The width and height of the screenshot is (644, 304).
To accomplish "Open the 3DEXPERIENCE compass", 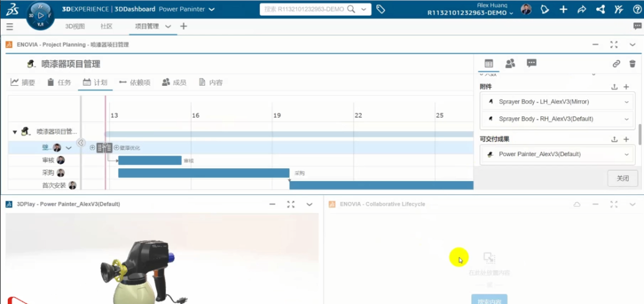I will click(x=41, y=15).
